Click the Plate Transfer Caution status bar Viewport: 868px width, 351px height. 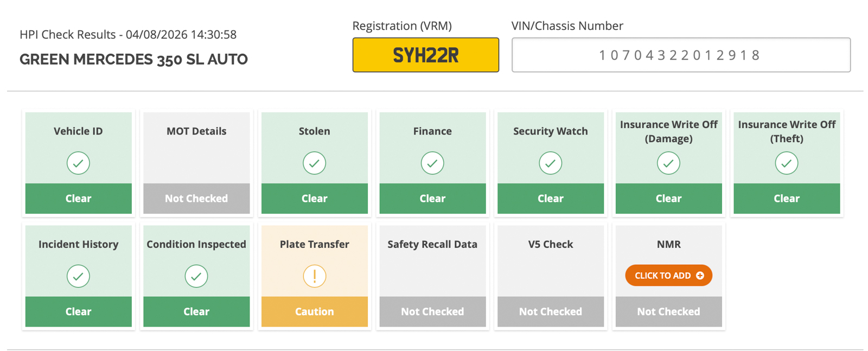coord(314,311)
